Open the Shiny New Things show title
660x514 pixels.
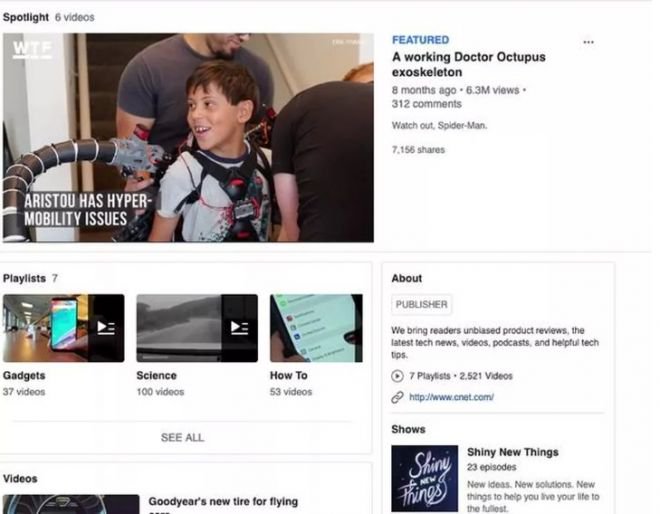click(x=513, y=452)
